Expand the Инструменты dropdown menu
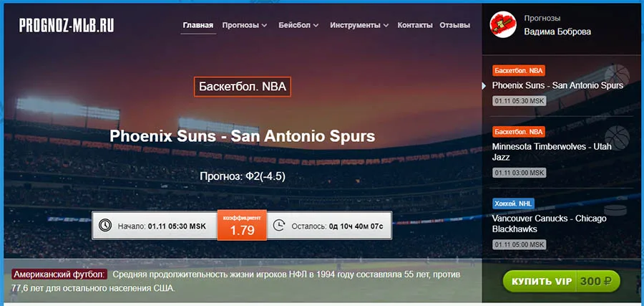The width and height of the screenshot is (644, 306). (359, 25)
